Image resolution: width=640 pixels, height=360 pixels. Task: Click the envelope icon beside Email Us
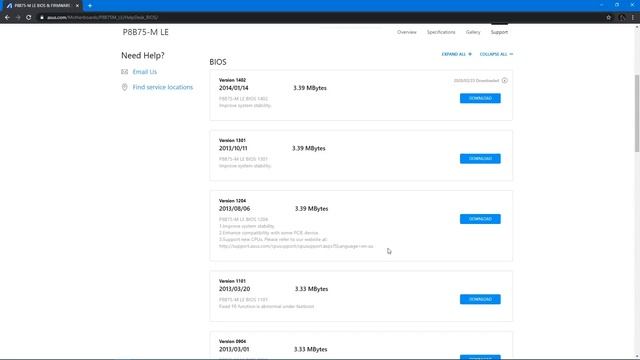click(124, 72)
